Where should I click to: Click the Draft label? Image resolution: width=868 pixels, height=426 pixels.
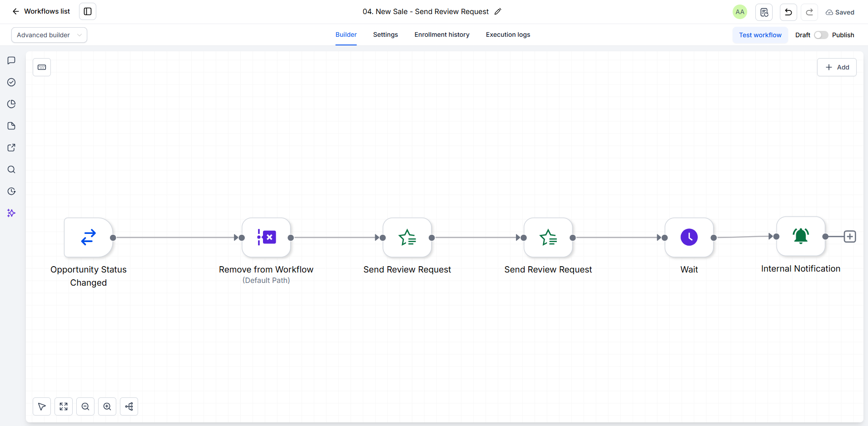803,35
